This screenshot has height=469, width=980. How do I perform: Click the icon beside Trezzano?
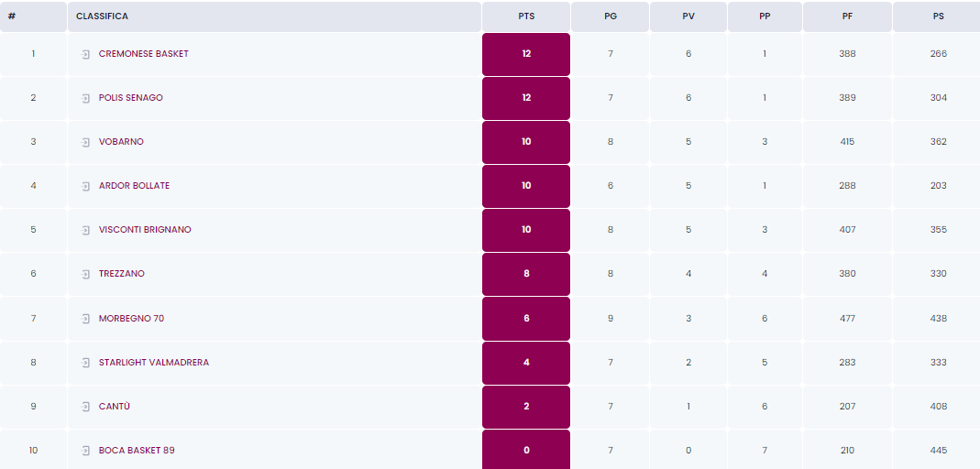[x=85, y=274]
